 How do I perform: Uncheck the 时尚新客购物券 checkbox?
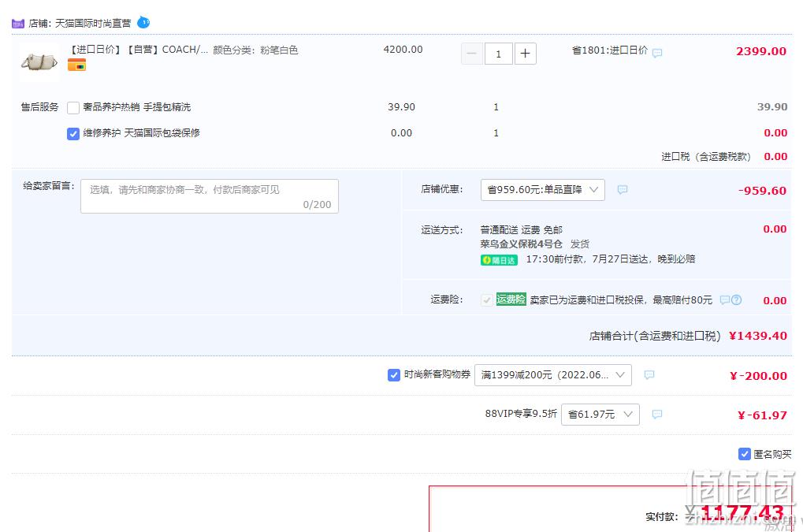tap(394, 375)
